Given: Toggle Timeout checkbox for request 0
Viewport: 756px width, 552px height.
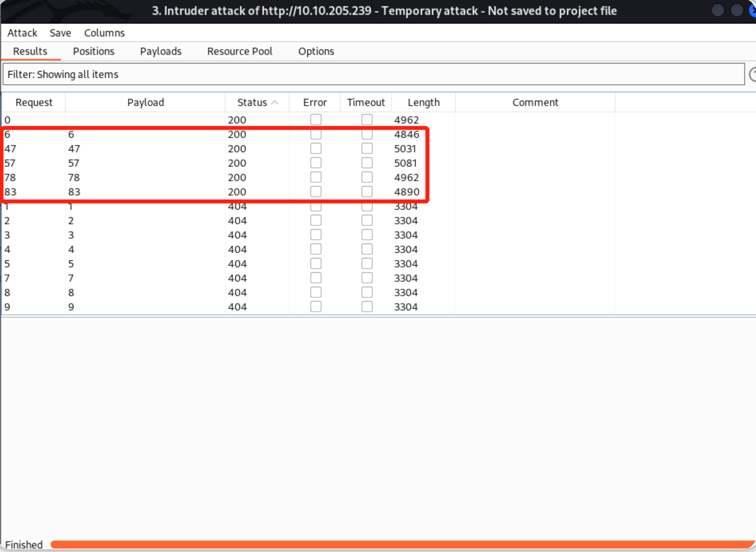Looking at the screenshot, I should (x=367, y=119).
